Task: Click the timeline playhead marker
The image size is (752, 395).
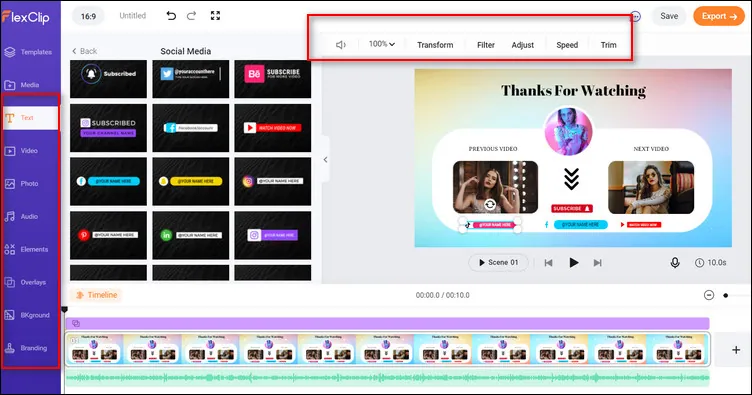Action: pyautogui.click(x=65, y=310)
